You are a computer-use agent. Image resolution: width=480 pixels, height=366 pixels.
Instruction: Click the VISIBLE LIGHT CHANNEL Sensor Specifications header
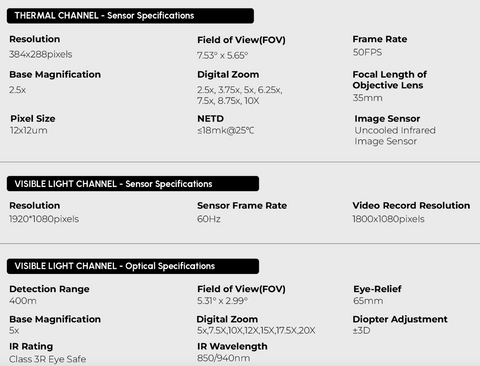(x=133, y=184)
